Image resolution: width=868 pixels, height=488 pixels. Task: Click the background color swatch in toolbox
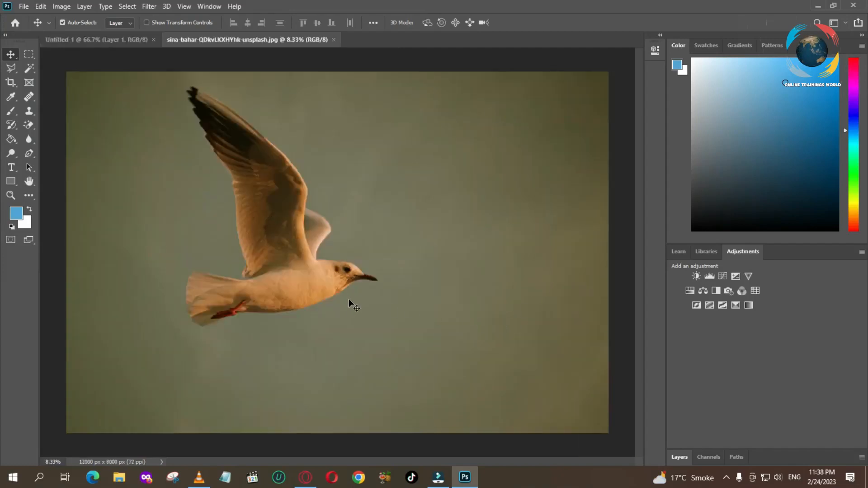[x=26, y=224]
